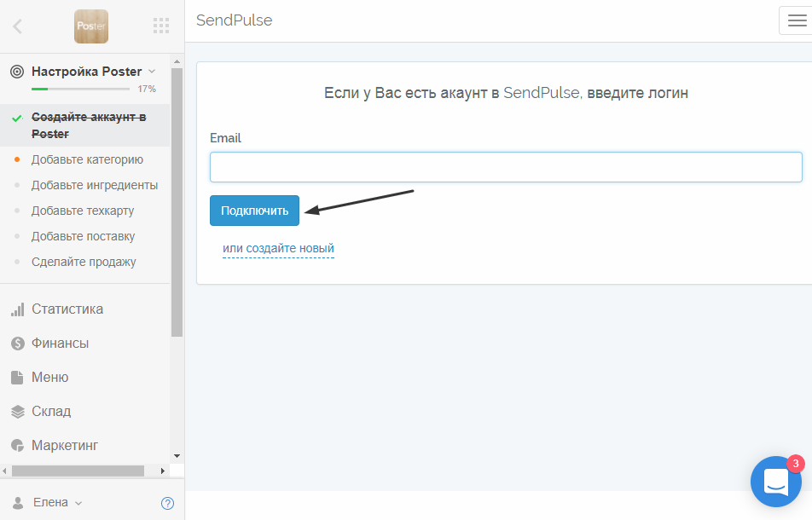
Task: Open the Добавьте ингредиенты step
Action: coord(95,185)
